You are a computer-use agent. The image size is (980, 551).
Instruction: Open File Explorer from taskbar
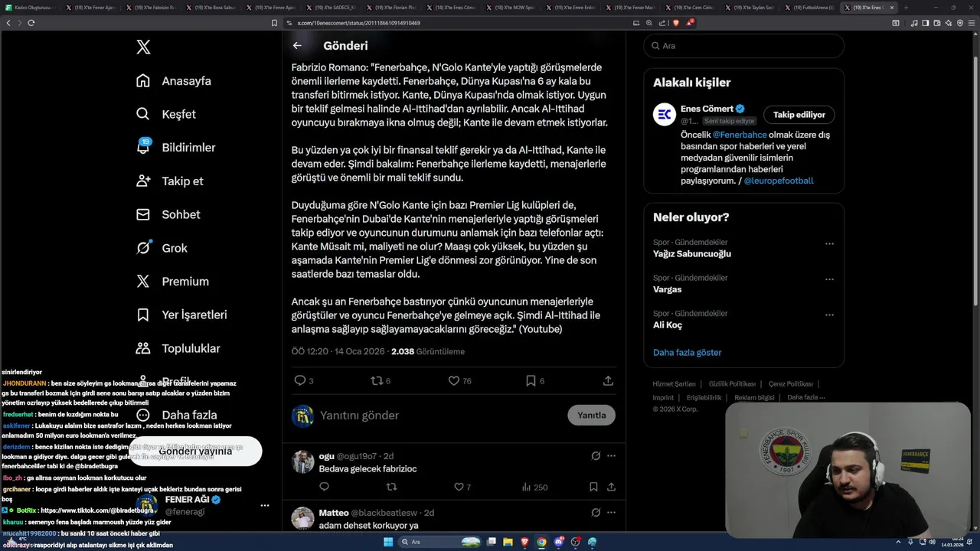click(508, 542)
